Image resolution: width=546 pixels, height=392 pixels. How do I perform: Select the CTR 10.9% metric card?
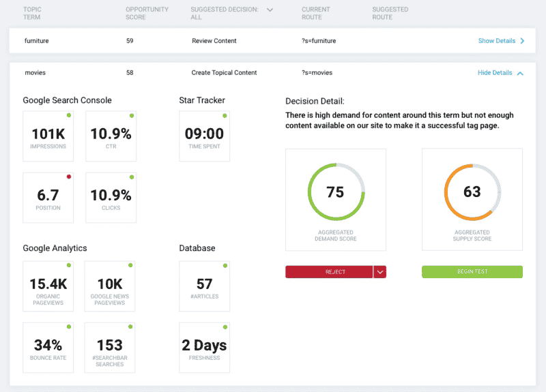(111, 136)
